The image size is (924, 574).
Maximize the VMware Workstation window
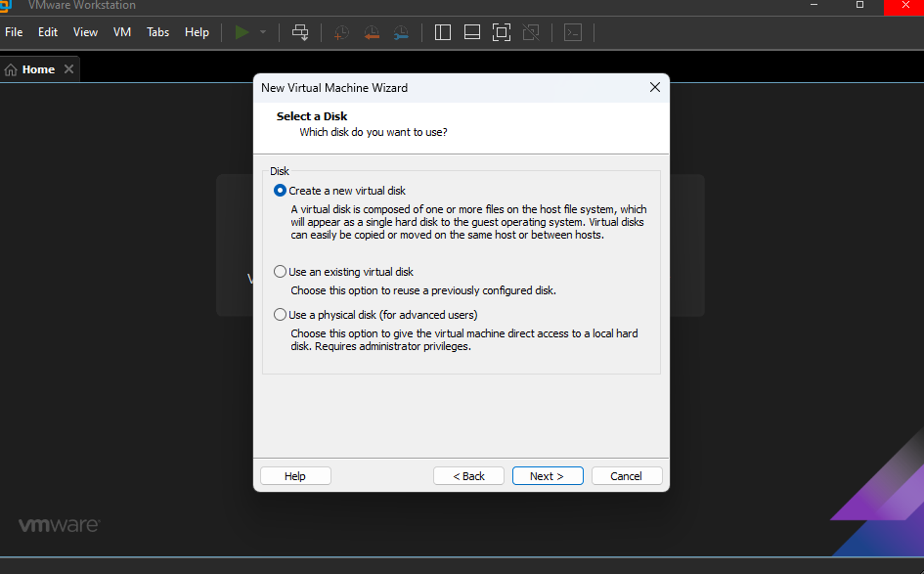[859, 5]
